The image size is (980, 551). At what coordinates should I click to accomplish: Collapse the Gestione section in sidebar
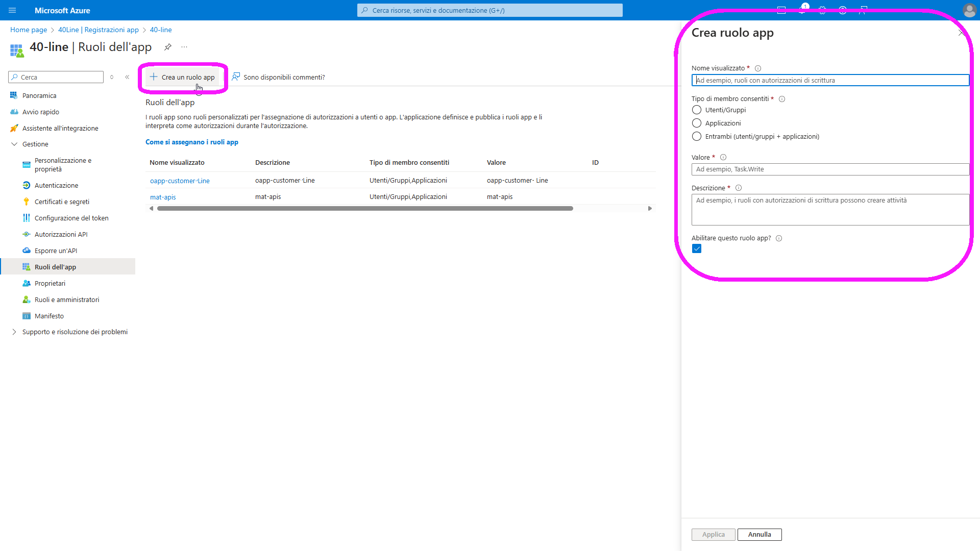[x=14, y=144]
